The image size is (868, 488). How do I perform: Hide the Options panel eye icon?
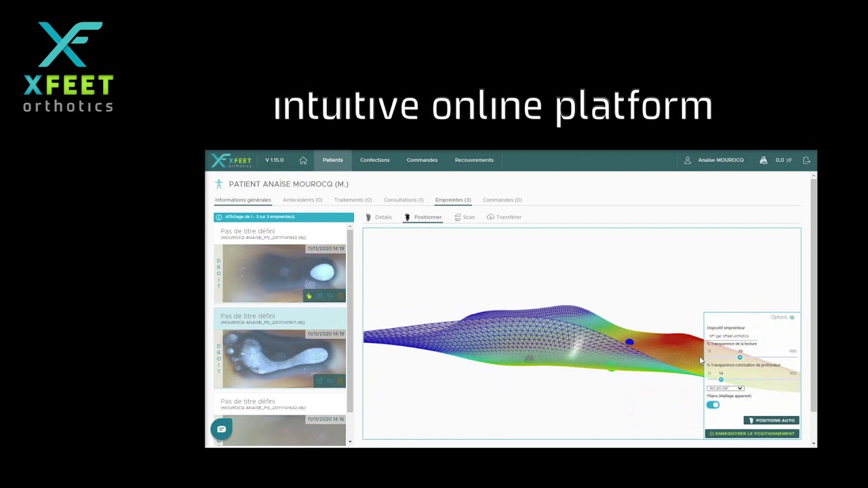(x=792, y=317)
